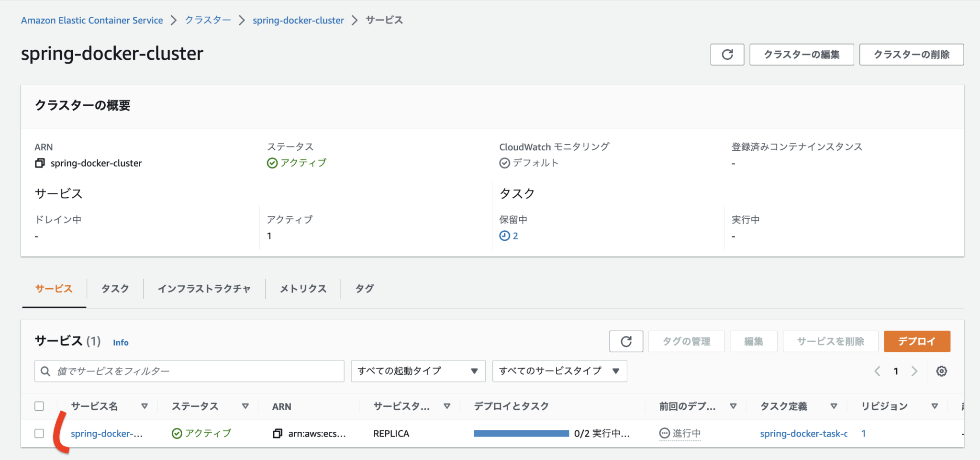
Task: Click the デプロイ button
Action: click(x=916, y=341)
